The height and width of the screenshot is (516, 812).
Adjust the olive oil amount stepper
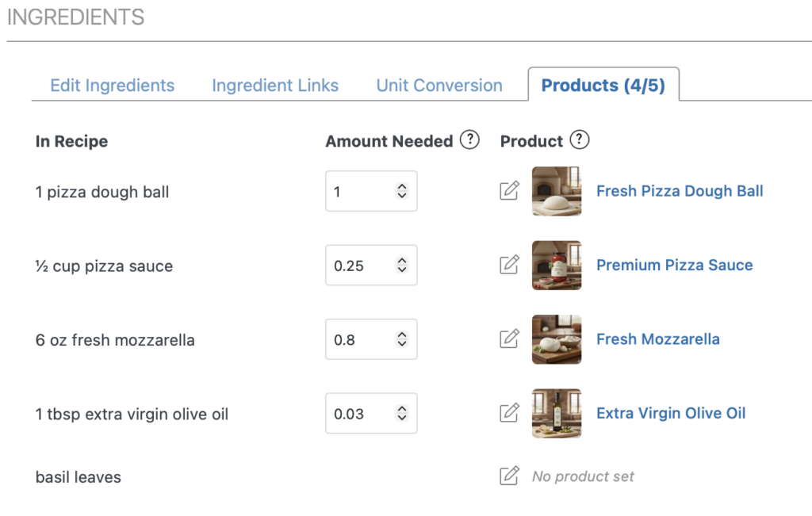tap(402, 414)
